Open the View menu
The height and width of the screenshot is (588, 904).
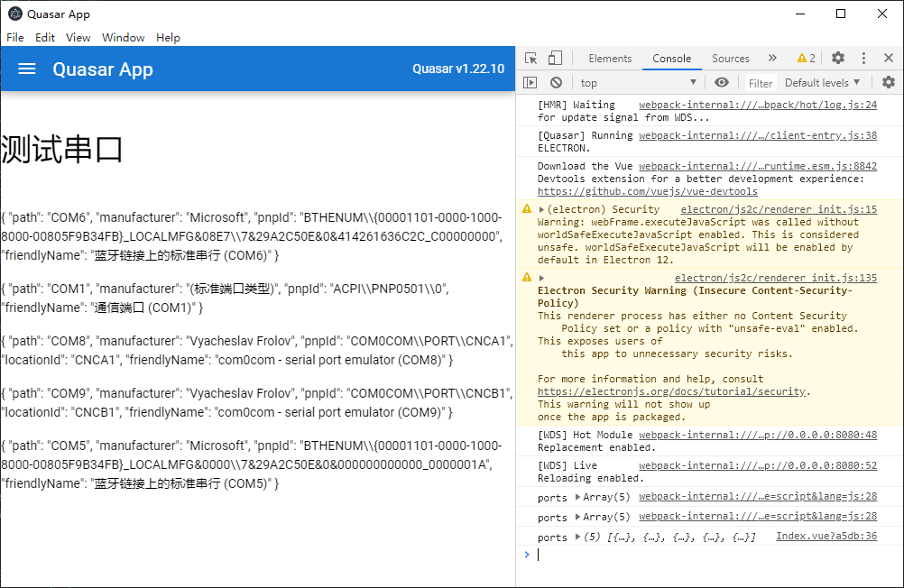point(78,38)
